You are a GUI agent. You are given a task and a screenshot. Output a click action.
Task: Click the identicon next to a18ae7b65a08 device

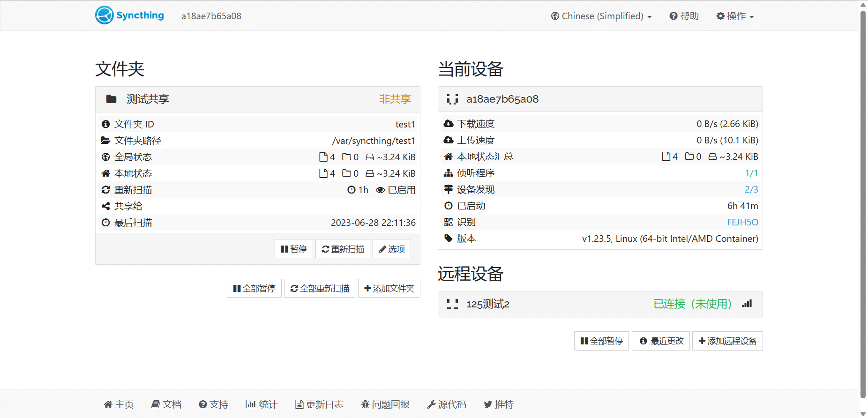click(452, 99)
